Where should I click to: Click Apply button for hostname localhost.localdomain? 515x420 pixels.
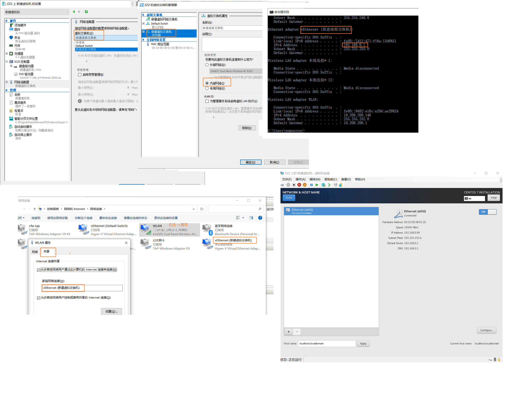pyautogui.click(x=363, y=343)
